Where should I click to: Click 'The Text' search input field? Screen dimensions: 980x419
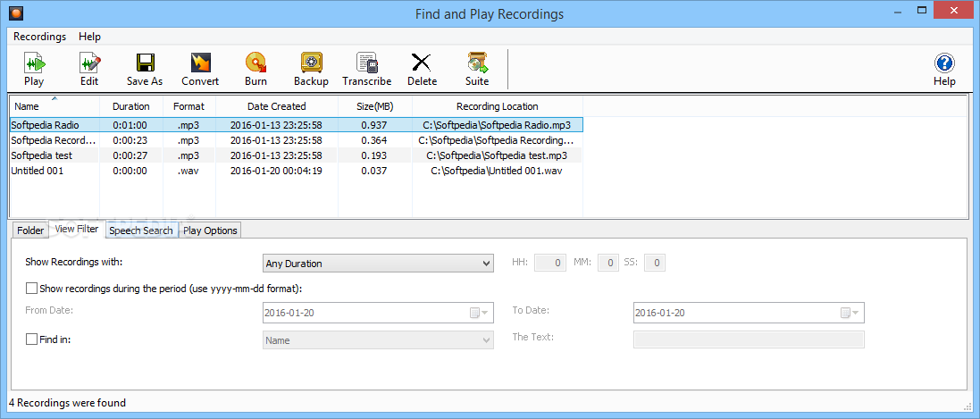[x=749, y=339]
